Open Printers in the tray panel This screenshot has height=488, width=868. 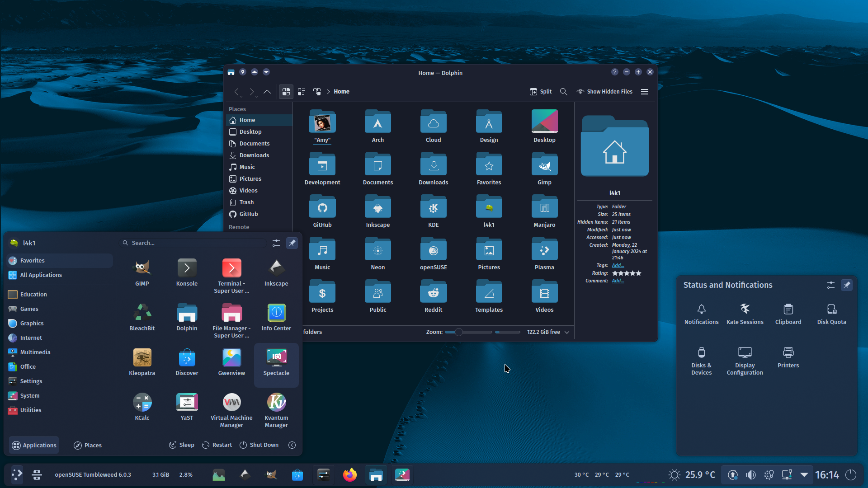coord(788,358)
